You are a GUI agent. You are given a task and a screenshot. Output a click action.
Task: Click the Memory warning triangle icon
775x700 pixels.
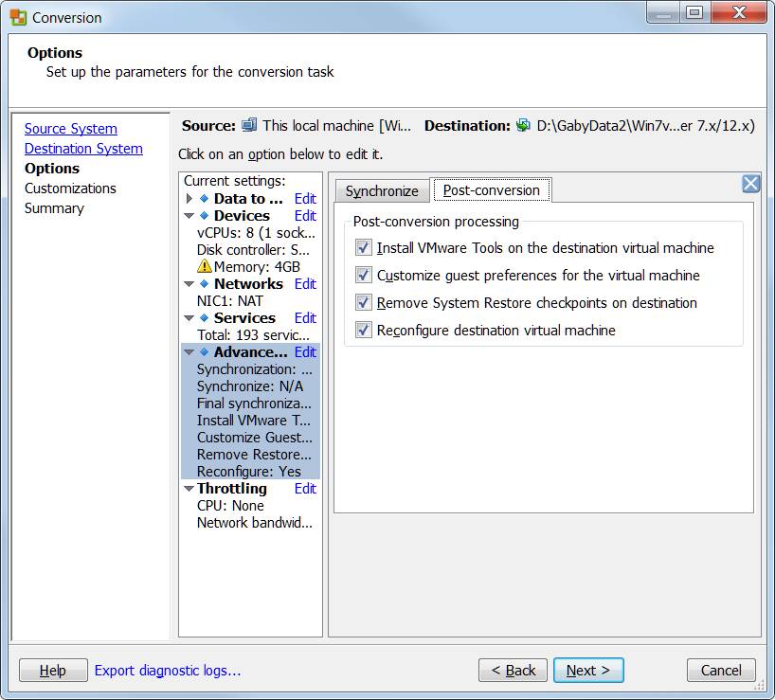coord(204,267)
